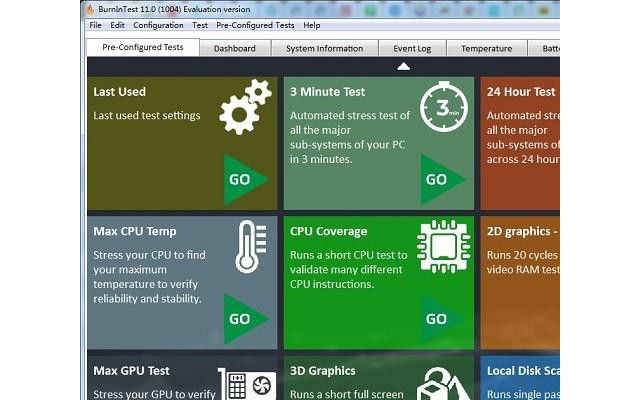Click the CPU chip icon on CPU Coverage
The height and width of the screenshot is (400, 640).
point(444,246)
